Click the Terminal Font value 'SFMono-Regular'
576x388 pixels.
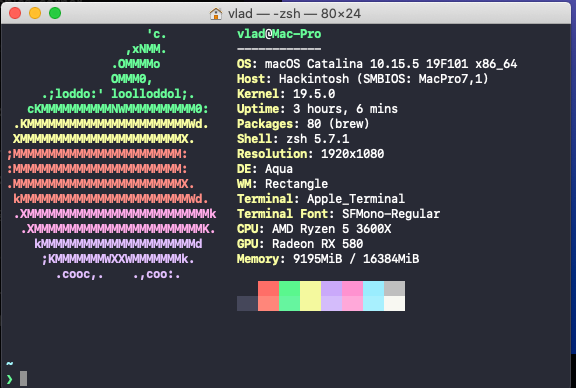391,214
